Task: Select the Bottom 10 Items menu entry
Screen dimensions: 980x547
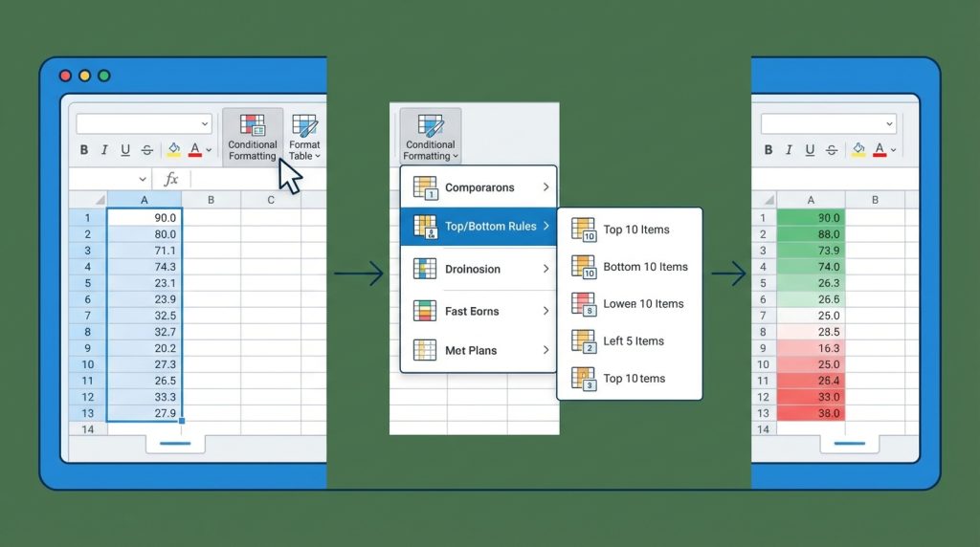Action: click(644, 267)
